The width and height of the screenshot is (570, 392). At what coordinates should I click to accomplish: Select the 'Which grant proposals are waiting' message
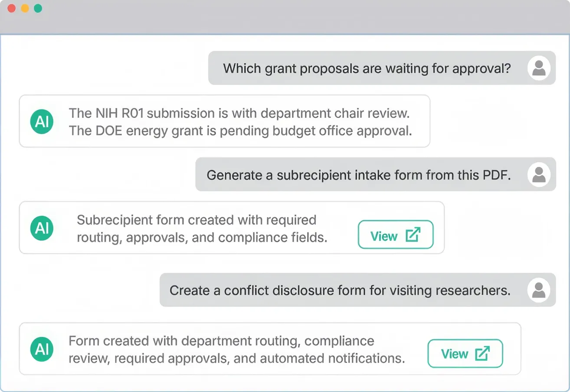pyautogui.click(x=382, y=68)
